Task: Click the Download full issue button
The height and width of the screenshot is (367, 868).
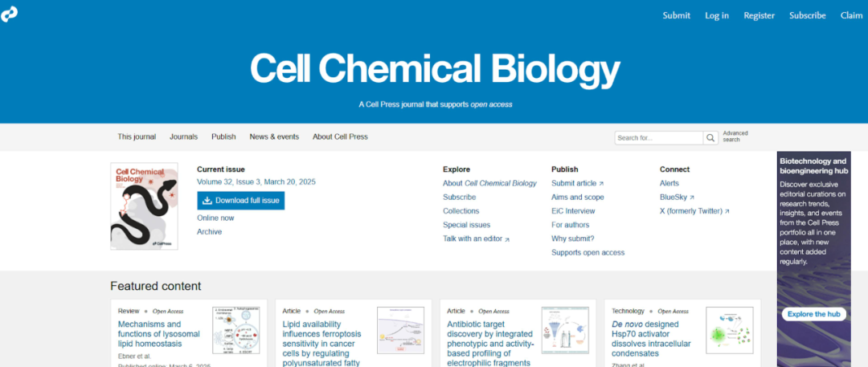Action: [241, 200]
